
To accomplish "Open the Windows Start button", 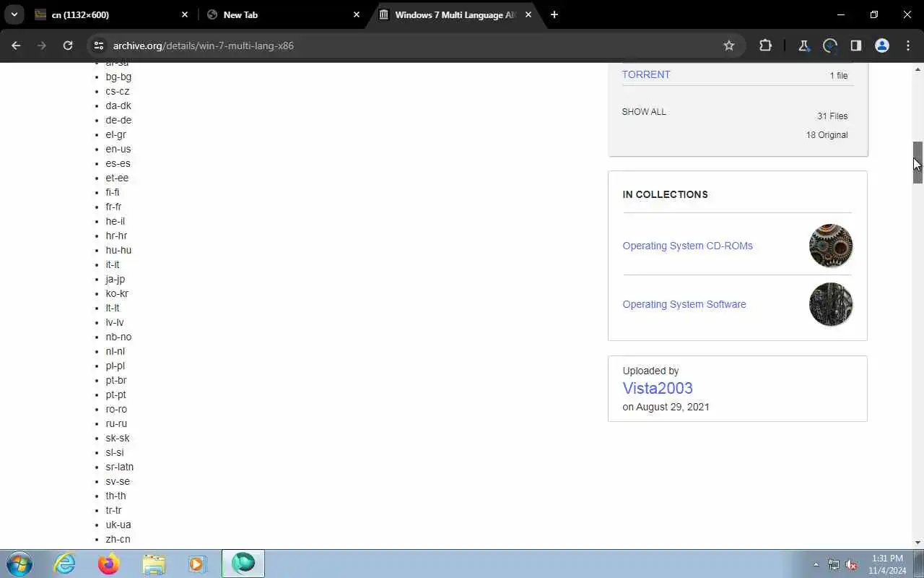I will 19,564.
